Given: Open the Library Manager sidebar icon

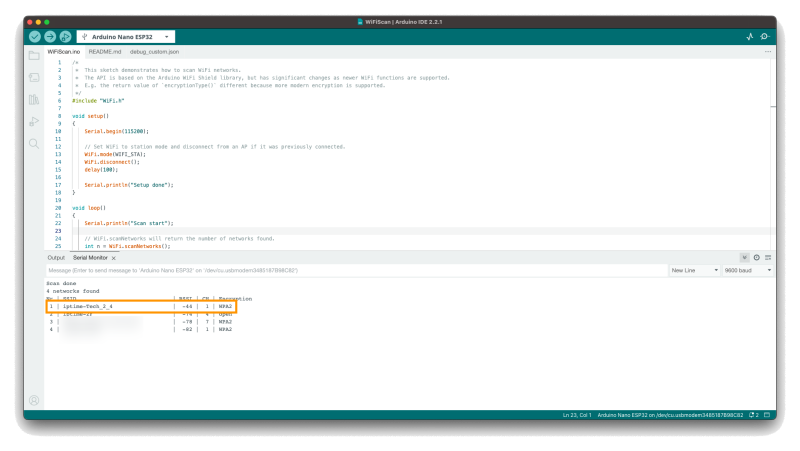Looking at the screenshot, I should pos(34,99).
